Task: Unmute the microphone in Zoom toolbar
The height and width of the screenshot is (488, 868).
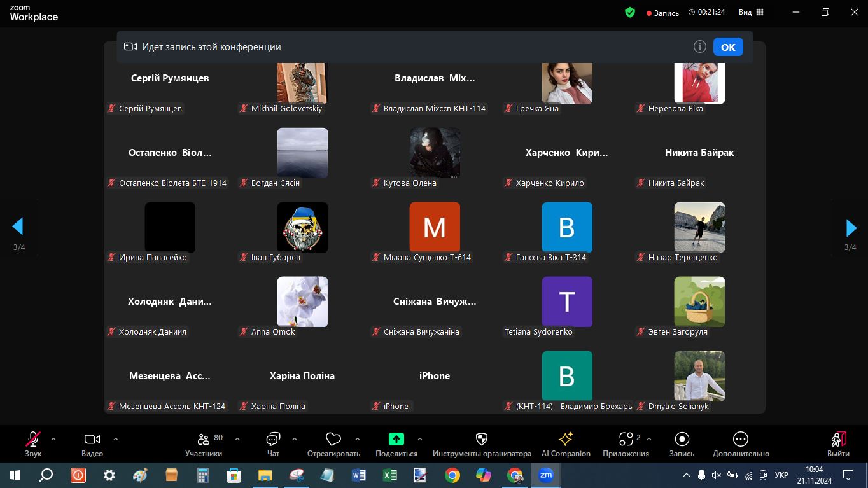Action: point(33,440)
